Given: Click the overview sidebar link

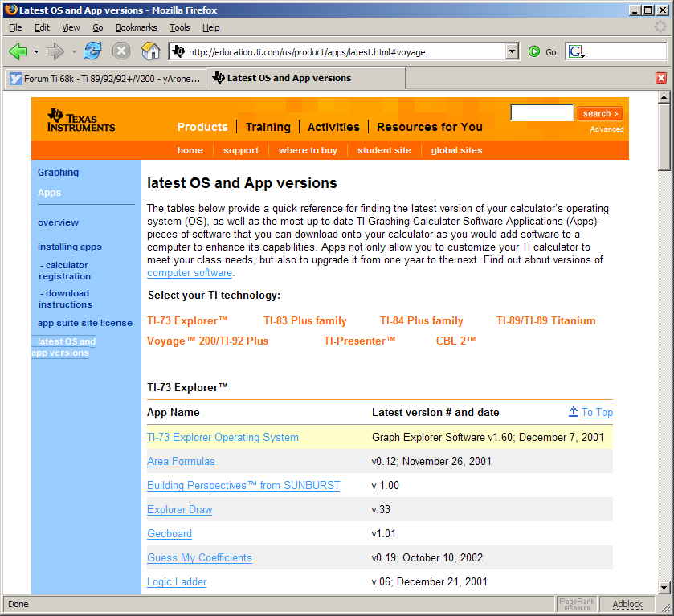Looking at the screenshot, I should coord(58,222).
